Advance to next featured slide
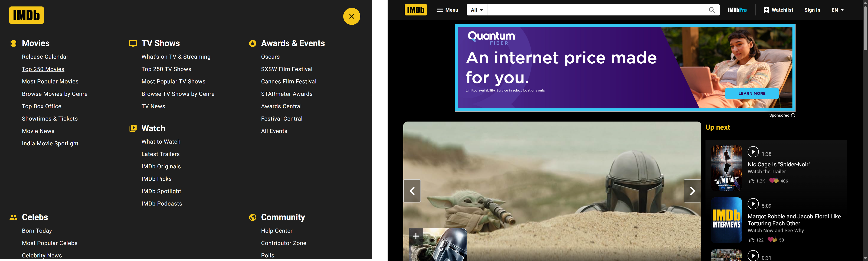The height and width of the screenshot is (261, 868). tap(692, 191)
